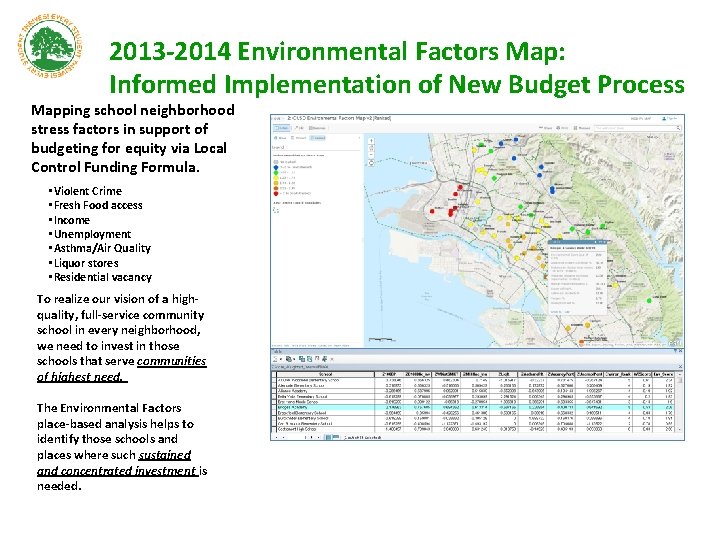Click Show selected records button in table footer
This screenshot has height=540, width=720.
pyautogui.click(x=336, y=438)
